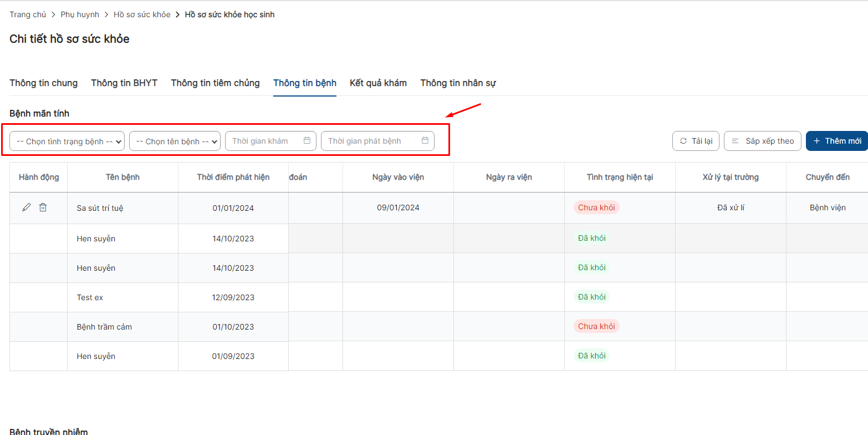Click the date 12/09/2023 cell
Screen dimensions: 868x435
(233, 297)
